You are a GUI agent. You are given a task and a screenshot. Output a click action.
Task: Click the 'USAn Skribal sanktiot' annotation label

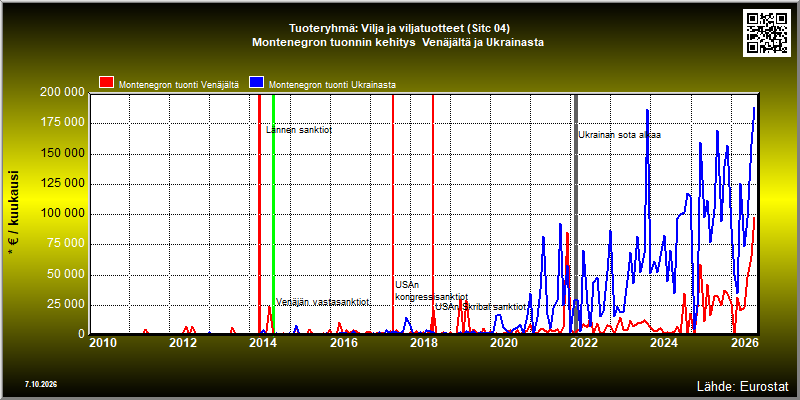click(x=481, y=307)
